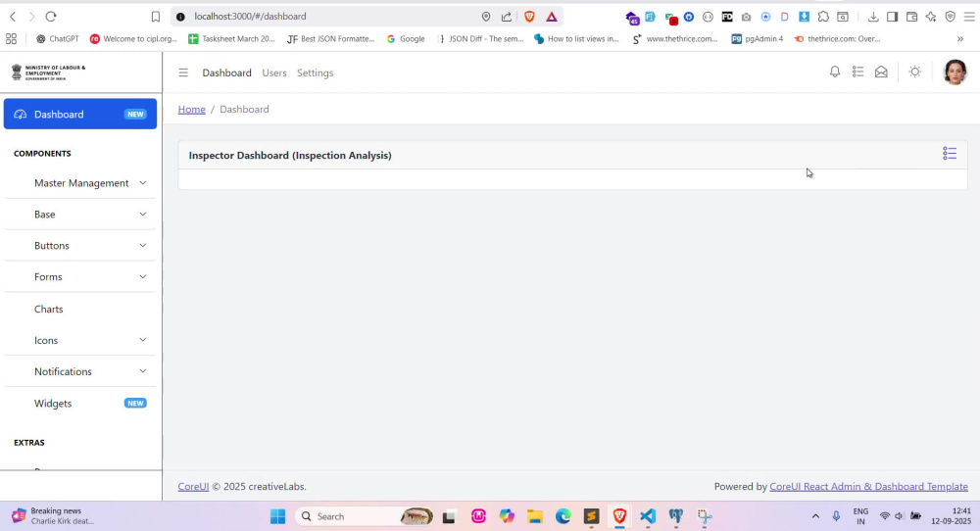980x531 pixels.
Task: Click the share icon in the address bar
Action: coord(507,17)
